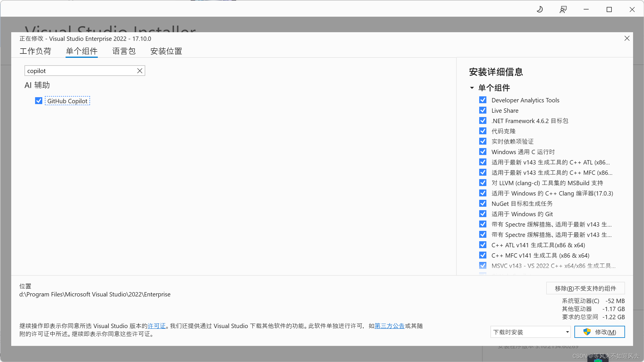Screen dimensions: 644x362
Task: Toggle the 实时依赖项验证 checkbox
Action: [483, 141]
